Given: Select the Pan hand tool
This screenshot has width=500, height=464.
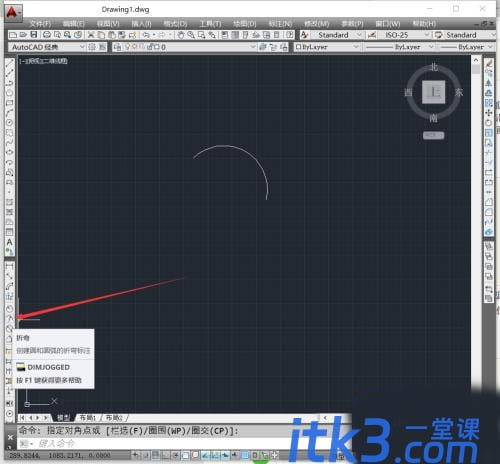Looking at the screenshot, I should 180,35.
